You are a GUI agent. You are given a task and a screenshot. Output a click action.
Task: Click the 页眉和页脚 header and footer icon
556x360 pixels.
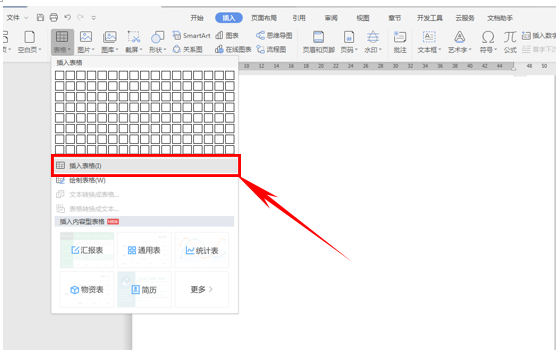coord(318,37)
